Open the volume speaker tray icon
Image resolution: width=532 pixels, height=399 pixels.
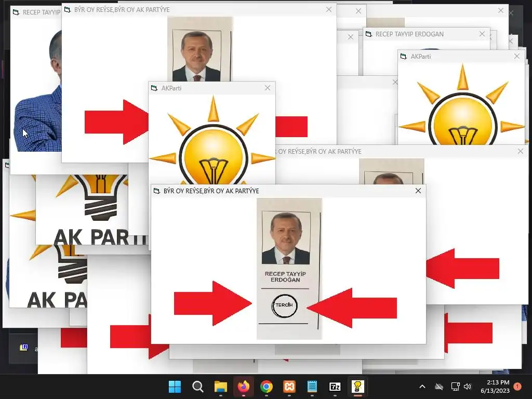[x=468, y=387]
